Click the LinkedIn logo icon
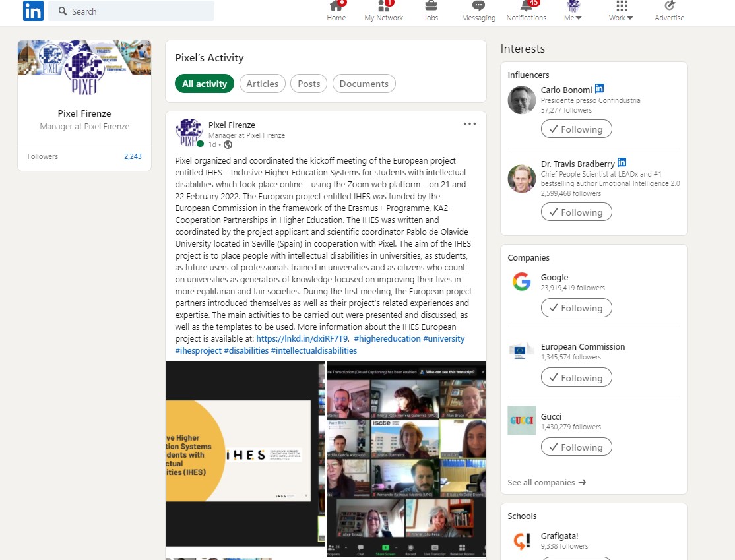Image resolution: width=735 pixels, height=560 pixels. coord(33,11)
